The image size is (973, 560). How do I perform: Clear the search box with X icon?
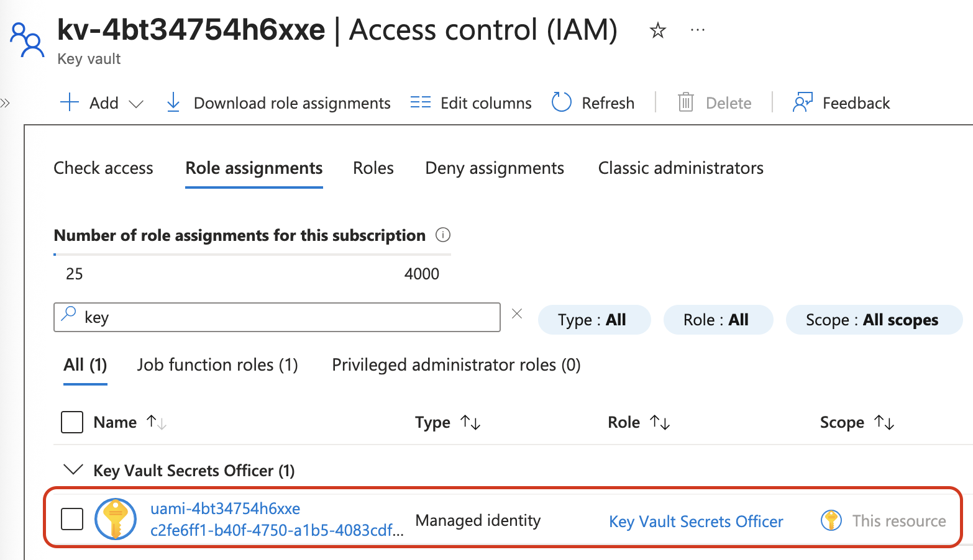click(x=517, y=314)
